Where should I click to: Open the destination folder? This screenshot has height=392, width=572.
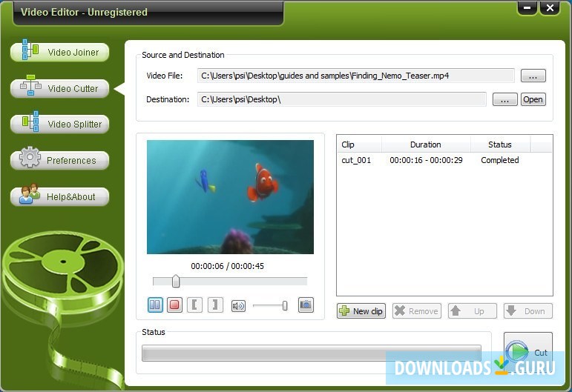[533, 99]
